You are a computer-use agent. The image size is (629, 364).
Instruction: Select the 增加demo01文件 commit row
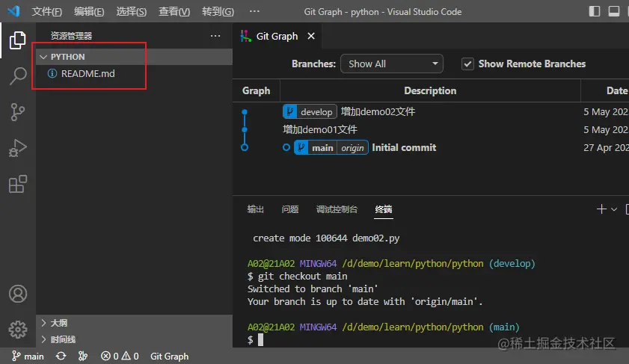point(431,129)
